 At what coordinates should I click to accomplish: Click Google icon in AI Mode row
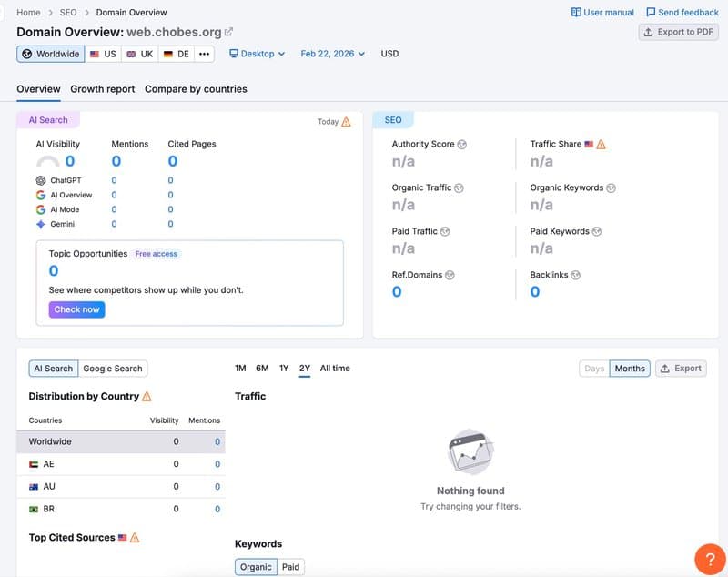[x=41, y=210]
